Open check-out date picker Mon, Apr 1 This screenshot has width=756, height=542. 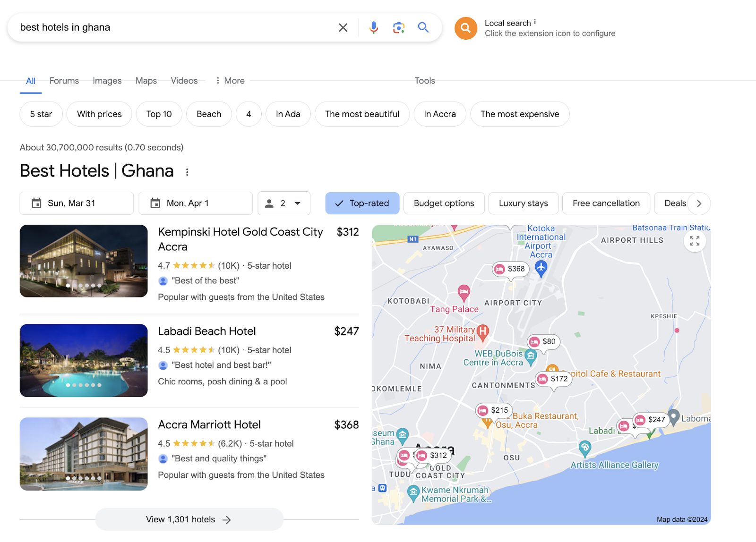click(x=196, y=203)
